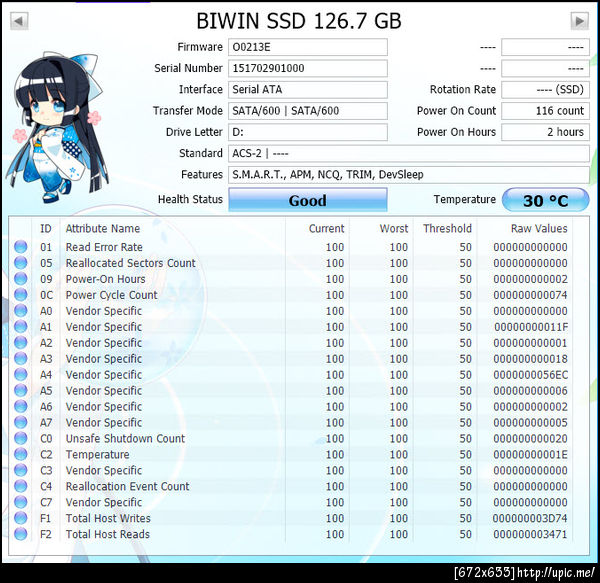
Task: Click status orb for Power Cycle Count
Action: (21, 295)
